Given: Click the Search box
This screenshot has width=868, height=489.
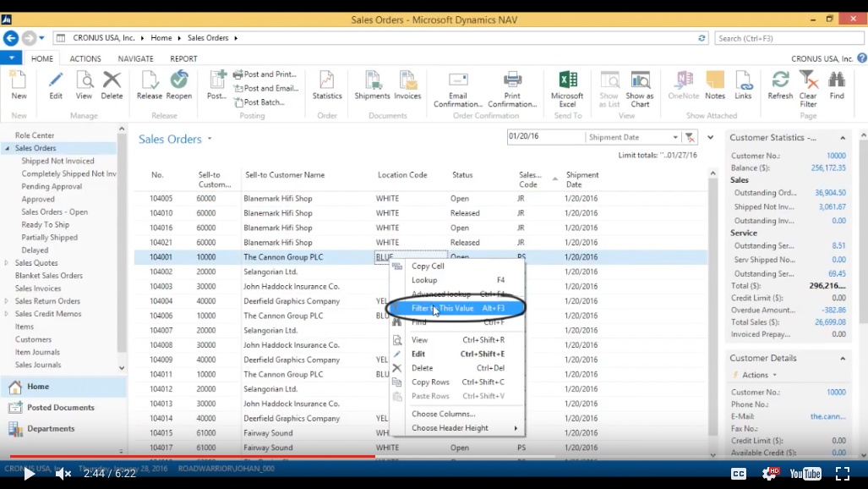Looking at the screenshot, I should [789, 38].
